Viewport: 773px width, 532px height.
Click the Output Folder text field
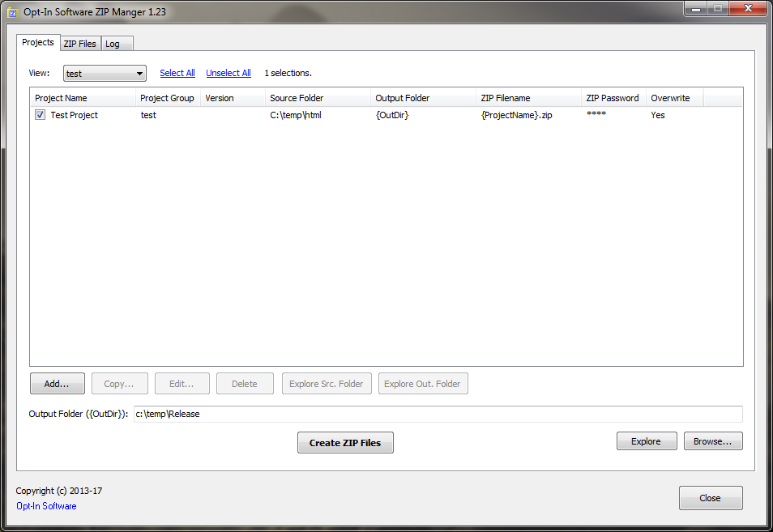pyautogui.click(x=437, y=414)
